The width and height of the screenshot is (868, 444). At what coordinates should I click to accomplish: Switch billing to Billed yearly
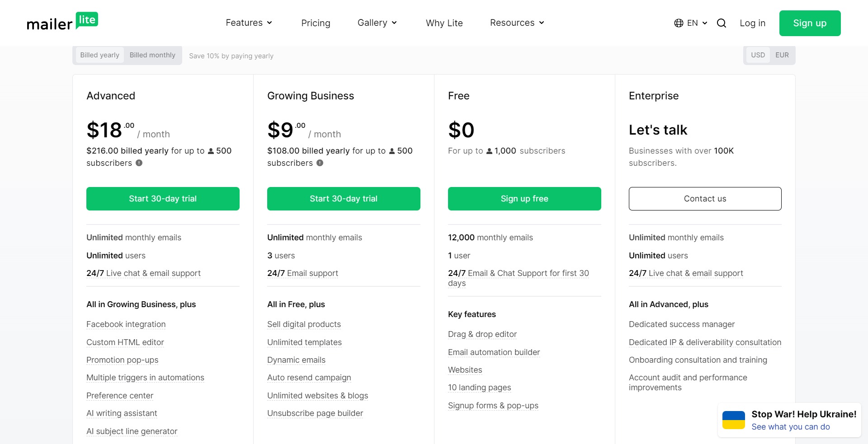pyautogui.click(x=100, y=55)
